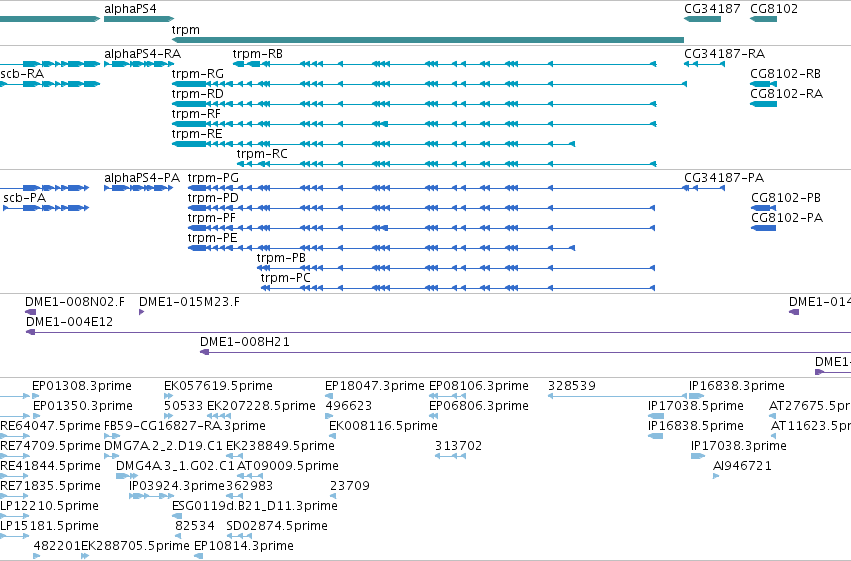Image resolution: width=851 pixels, height=561 pixels.
Task: Click EST label EK057619.5prime
Action: click(218, 386)
